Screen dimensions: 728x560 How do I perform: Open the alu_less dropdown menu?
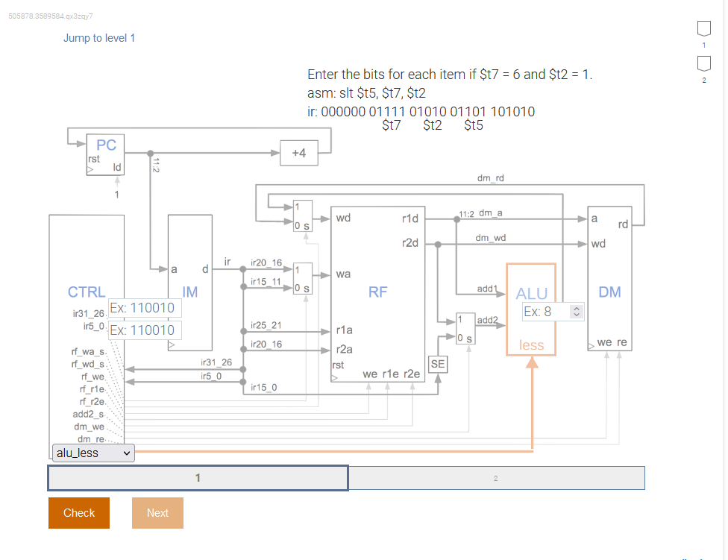coord(92,453)
